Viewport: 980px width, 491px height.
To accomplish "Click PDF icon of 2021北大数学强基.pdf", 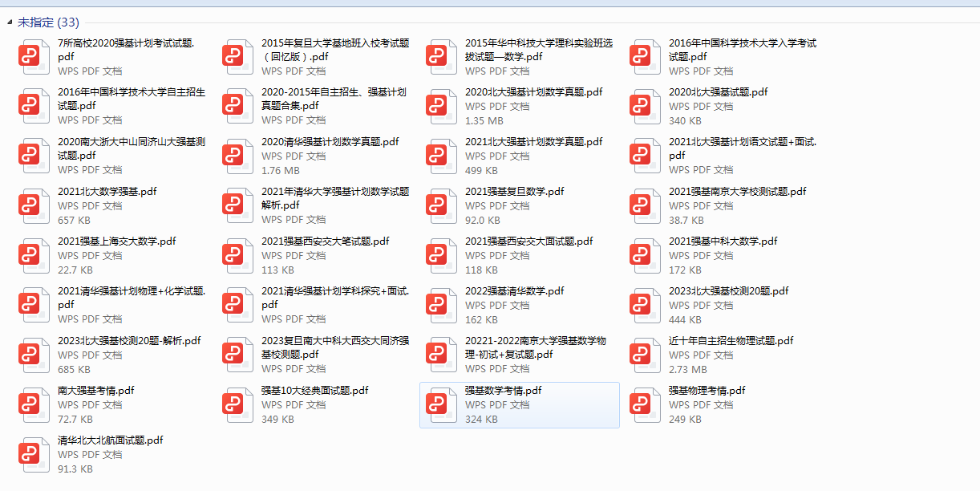I will [34, 206].
